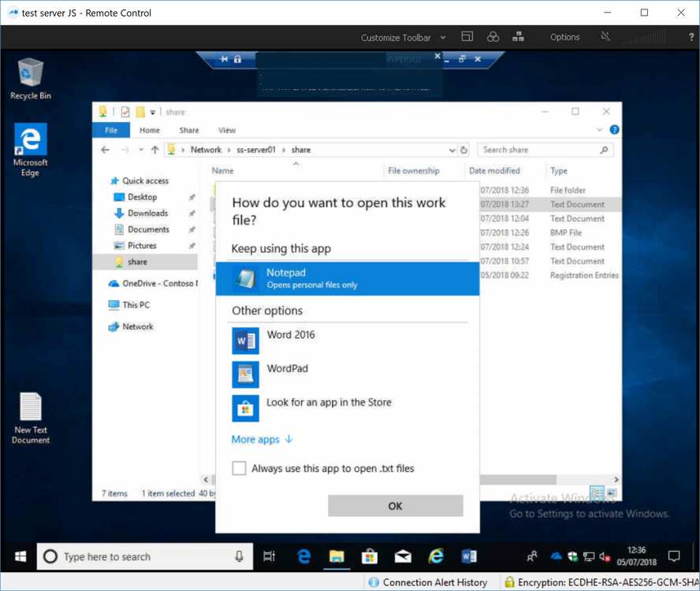
Task: Open the File ribbon tab
Action: click(111, 130)
